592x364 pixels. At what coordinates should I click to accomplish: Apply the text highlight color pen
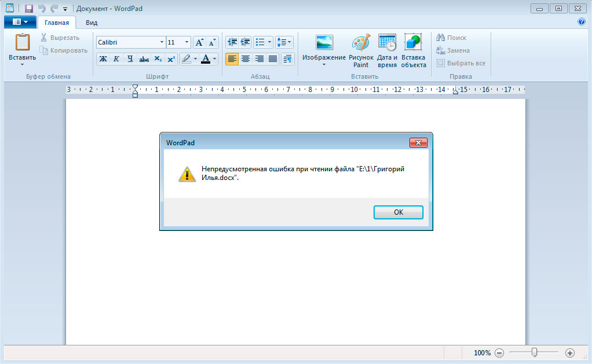tap(186, 59)
